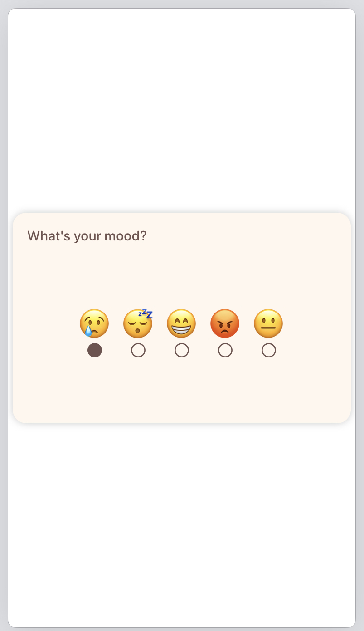
Task: Choose the radio button under grinning face
Action: tap(182, 350)
